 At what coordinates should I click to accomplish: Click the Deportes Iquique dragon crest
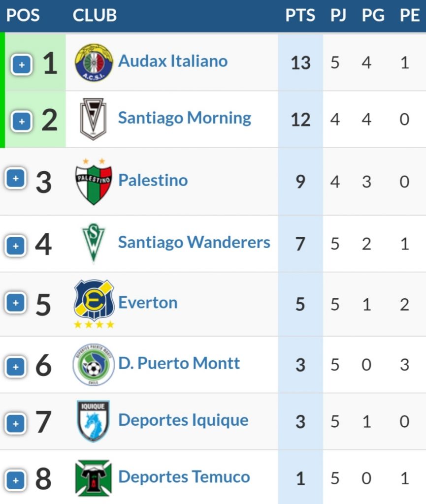(x=93, y=421)
